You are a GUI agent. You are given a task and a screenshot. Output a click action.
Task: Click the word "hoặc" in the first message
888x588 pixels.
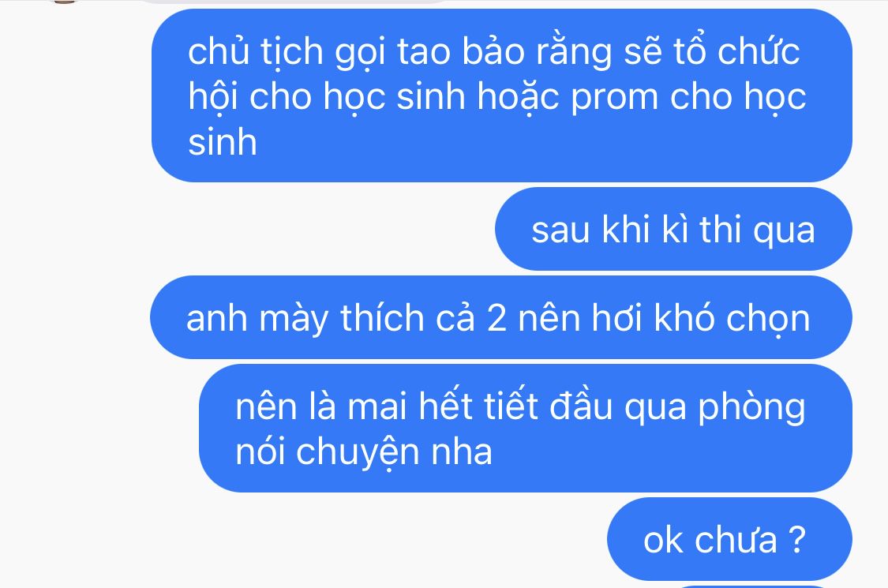tap(518, 97)
